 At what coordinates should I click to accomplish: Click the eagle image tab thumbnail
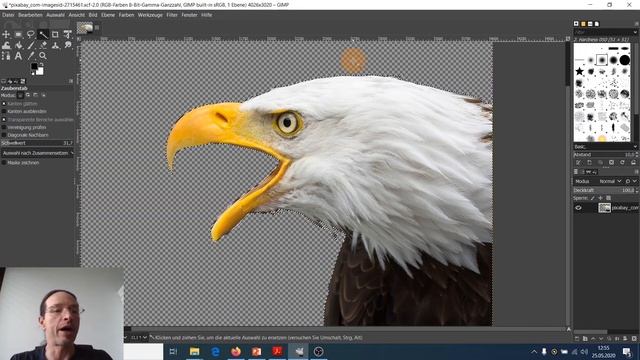[x=85, y=28]
